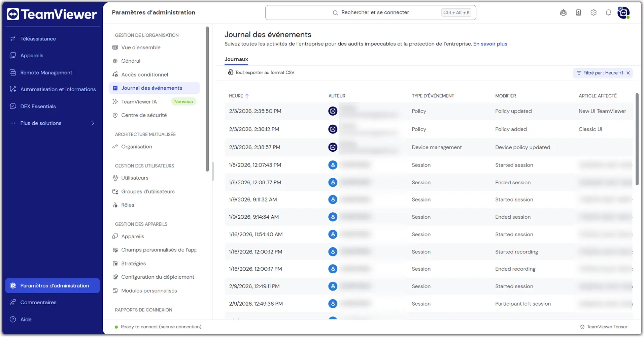Viewport: 644px width, 337px height.
Task: Click the Policy added cell
Action: (x=511, y=129)
